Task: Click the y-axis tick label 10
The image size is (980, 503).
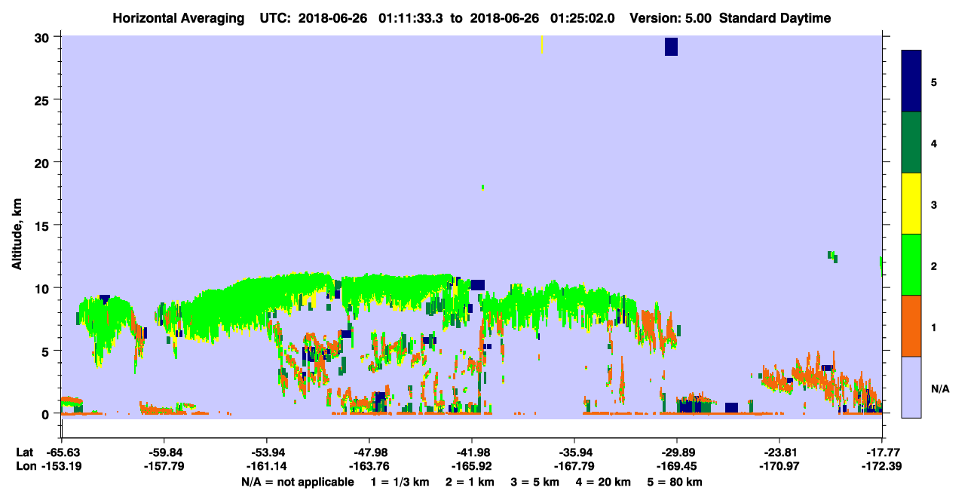Action: pyautogui.click(x=43, y=288)
